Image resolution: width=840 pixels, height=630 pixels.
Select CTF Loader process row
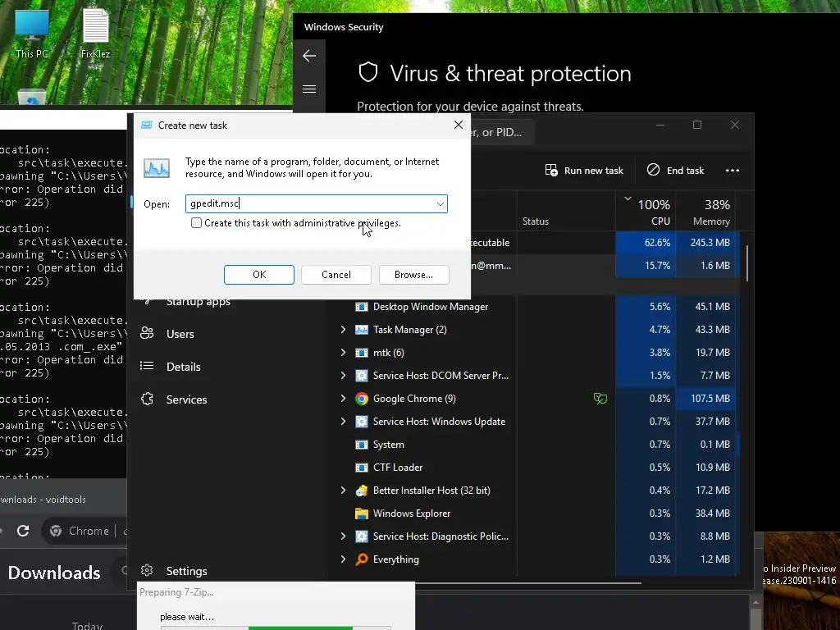(x=533, y=467)
